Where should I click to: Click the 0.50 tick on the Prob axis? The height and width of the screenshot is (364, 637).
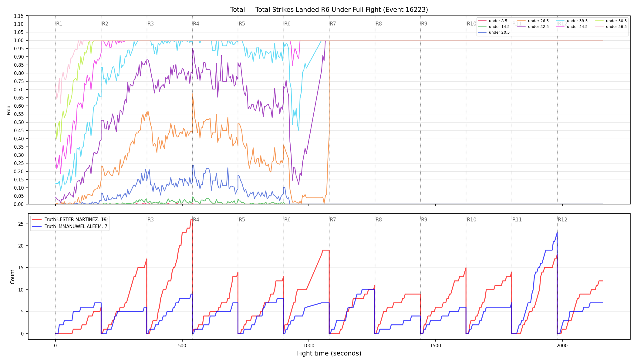19,122
